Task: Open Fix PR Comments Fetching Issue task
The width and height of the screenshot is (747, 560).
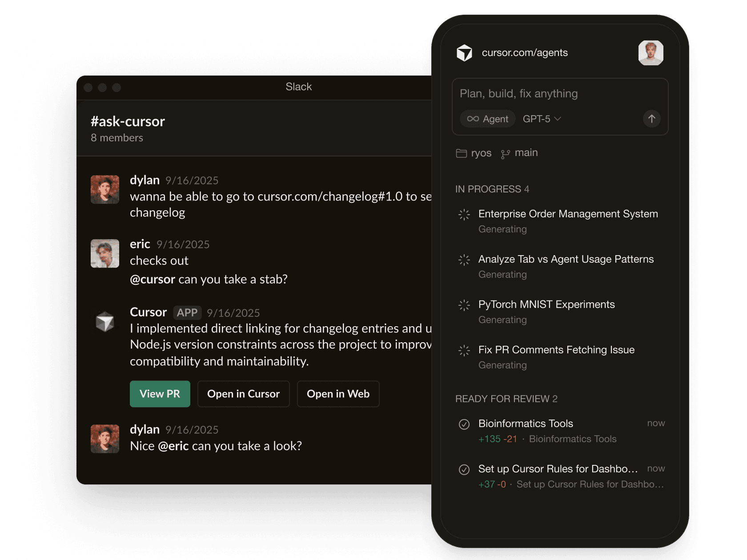Action: pos(560,357)
